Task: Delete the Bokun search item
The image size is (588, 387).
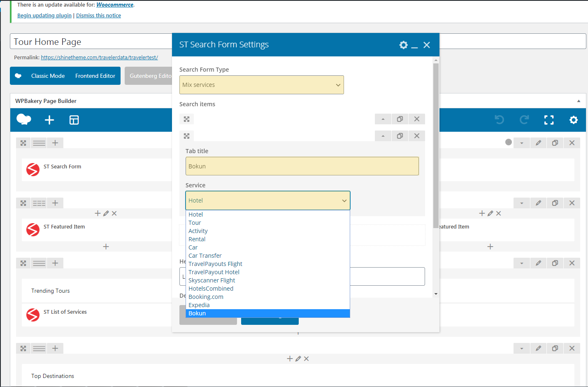Action: click(417, 136)
